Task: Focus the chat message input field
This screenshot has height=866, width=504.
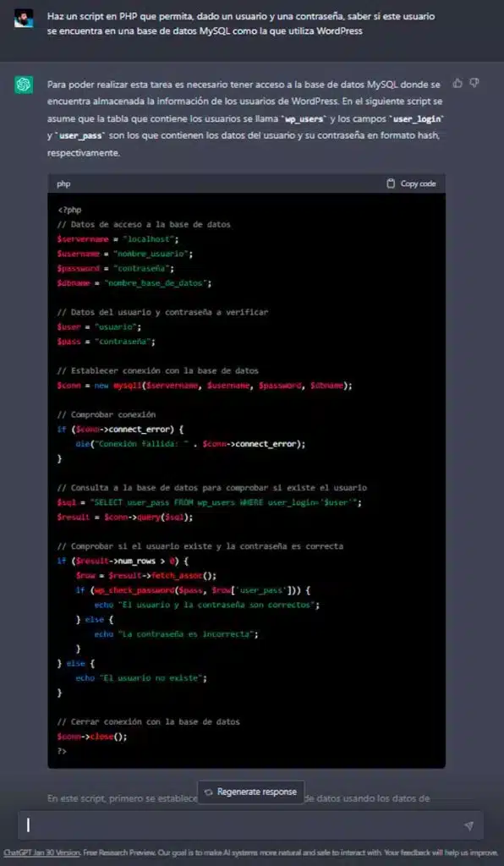Action: click(x=251, y=825)
